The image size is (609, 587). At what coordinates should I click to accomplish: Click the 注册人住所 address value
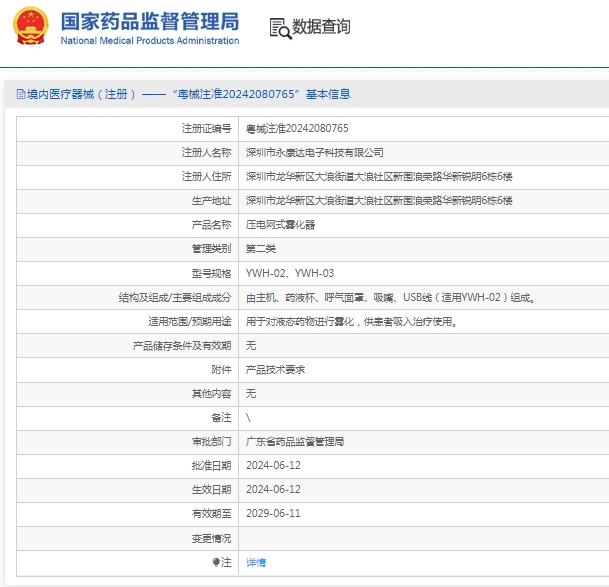tap(379, 177)
